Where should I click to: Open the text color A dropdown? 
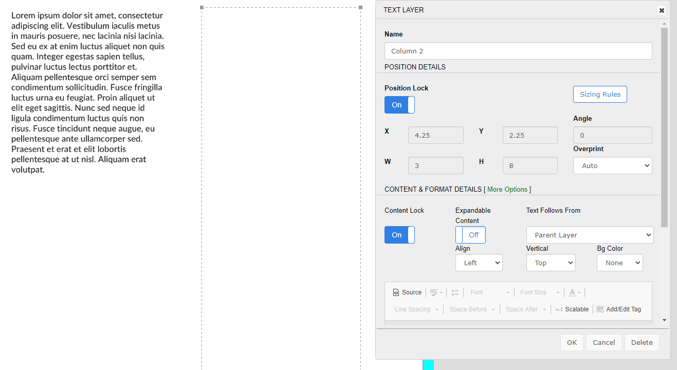coord(575,292)
